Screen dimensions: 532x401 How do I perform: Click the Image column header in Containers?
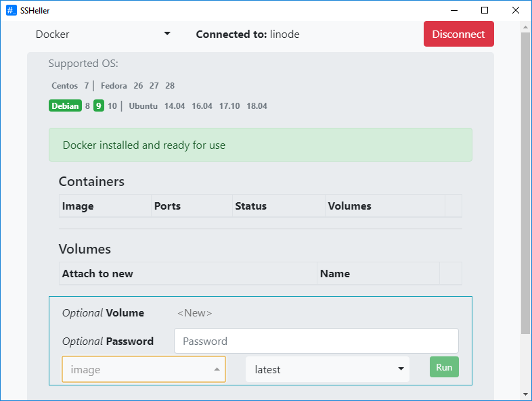click(78, 206)
